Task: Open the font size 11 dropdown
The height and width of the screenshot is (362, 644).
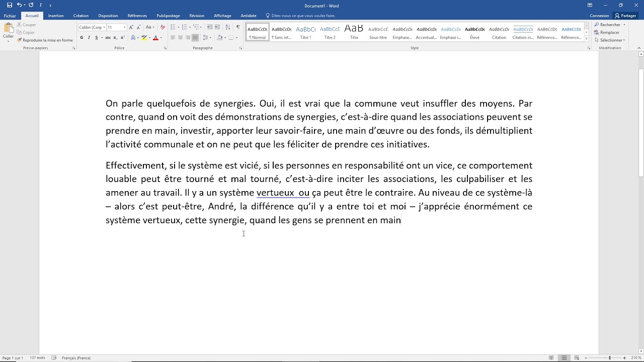Action: coord(124,27)
